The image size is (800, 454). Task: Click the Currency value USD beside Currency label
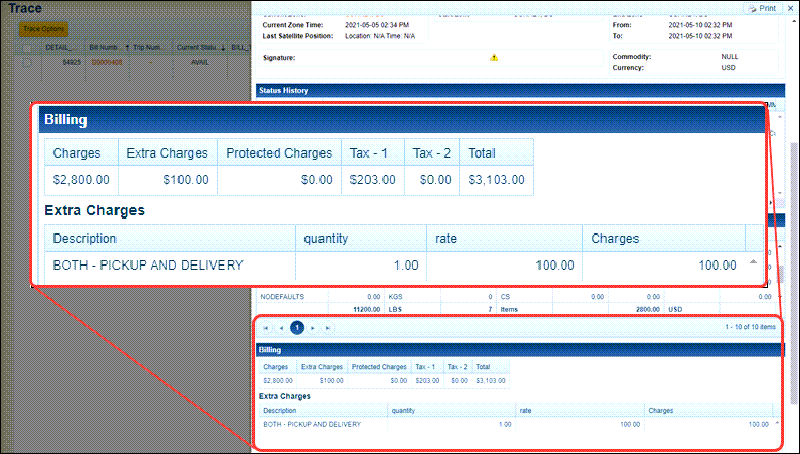(x=728, y=67)
